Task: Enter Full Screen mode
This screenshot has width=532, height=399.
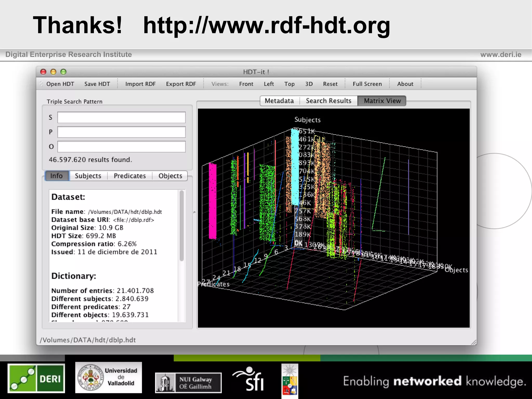Action: tap(367, 84)
